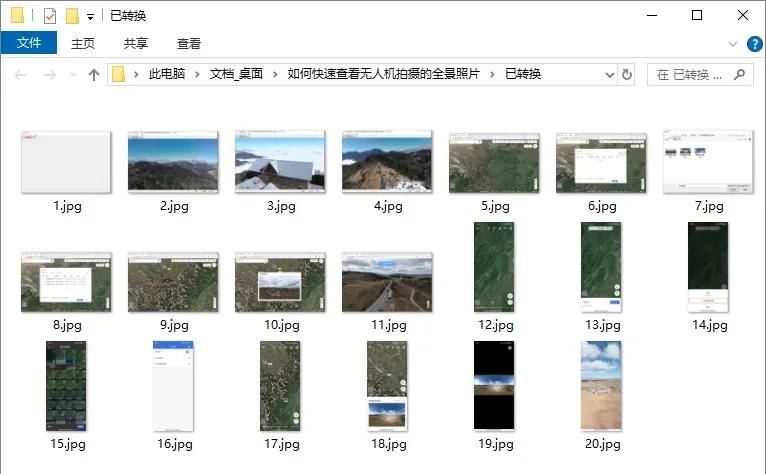The width and height of the screenshot is (766, 474).
Task: Open recent locations dropdown arrow
Action: point(73,75)
